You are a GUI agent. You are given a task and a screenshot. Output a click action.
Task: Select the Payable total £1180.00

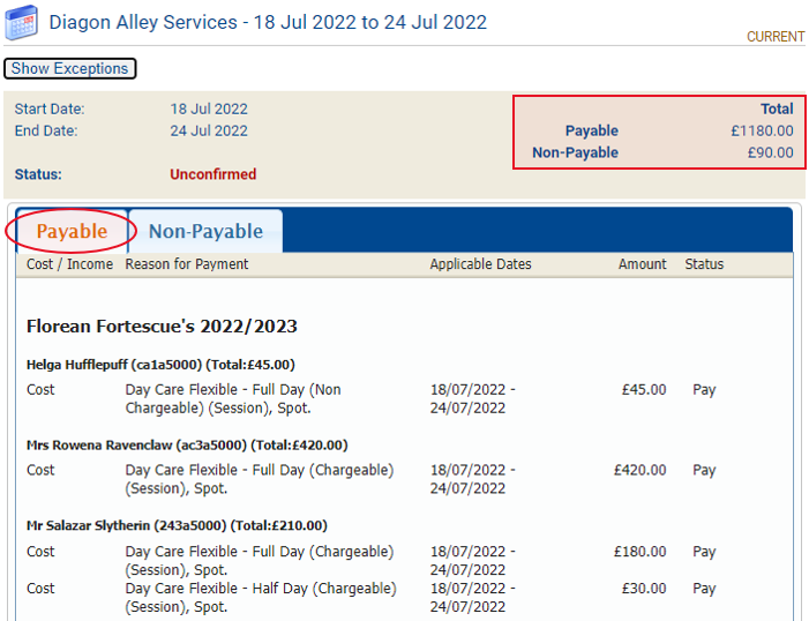coord(762,131)
